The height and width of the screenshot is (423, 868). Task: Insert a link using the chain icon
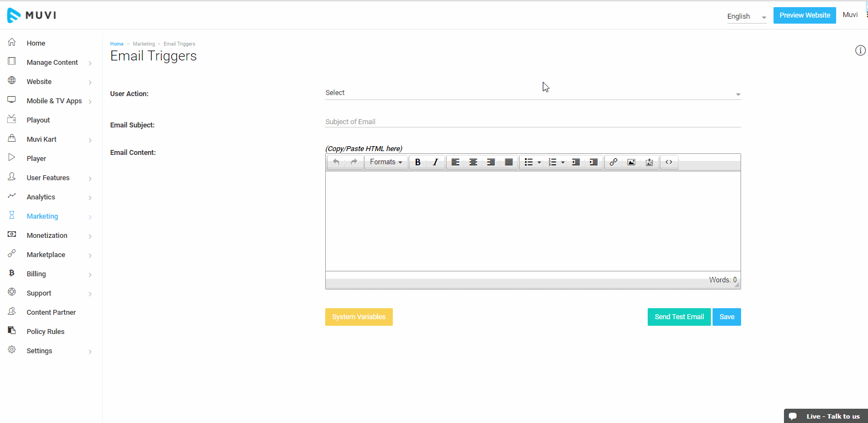pyautogui.click(x=614, y=162)
